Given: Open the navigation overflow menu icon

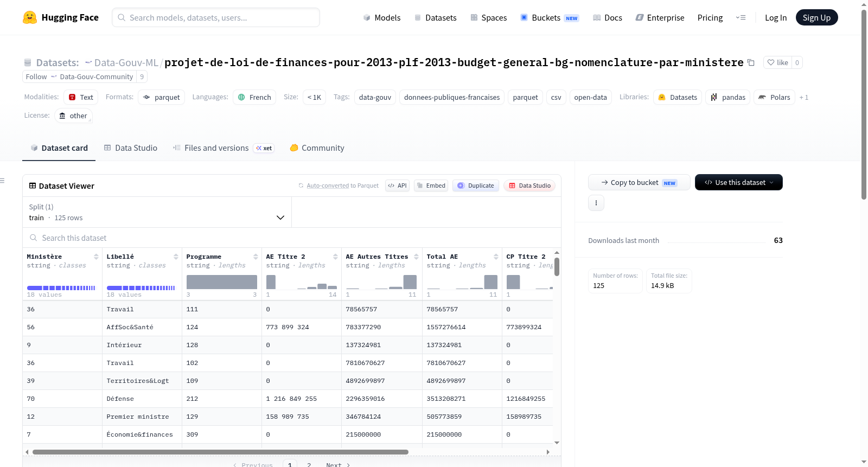Looking at the screenshot, I should click(x=741, y=17).
